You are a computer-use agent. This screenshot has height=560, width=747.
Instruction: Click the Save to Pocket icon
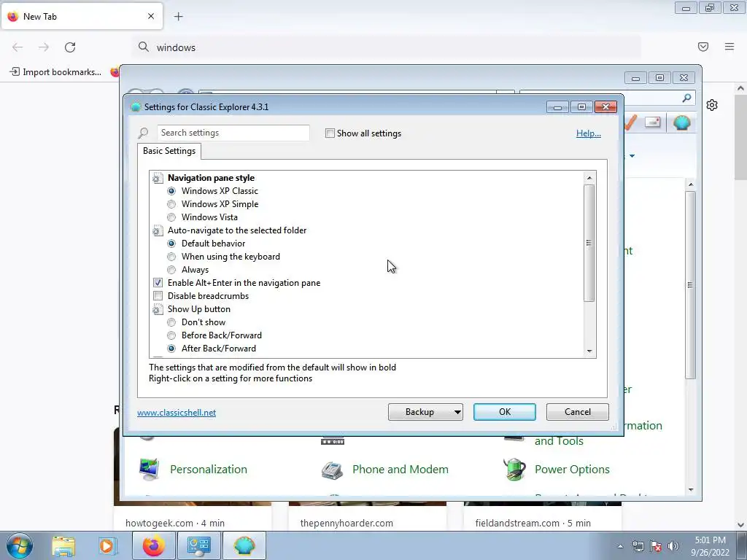[x=703, y=47]
